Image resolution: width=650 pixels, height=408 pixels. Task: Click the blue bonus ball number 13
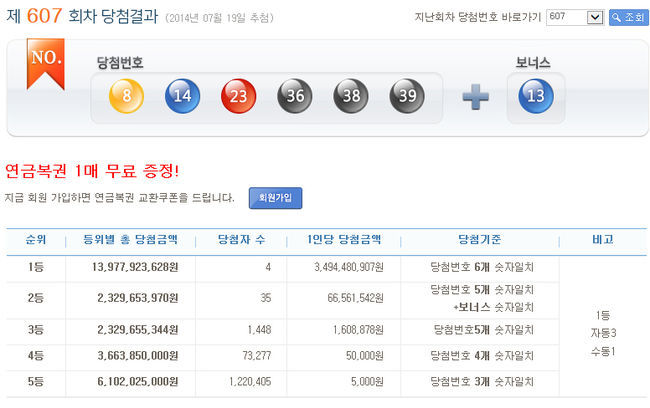click(535, 97)
